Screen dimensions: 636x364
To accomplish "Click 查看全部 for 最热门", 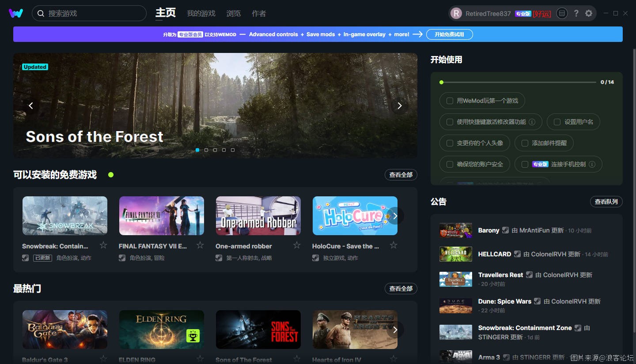I will [401, 289].
